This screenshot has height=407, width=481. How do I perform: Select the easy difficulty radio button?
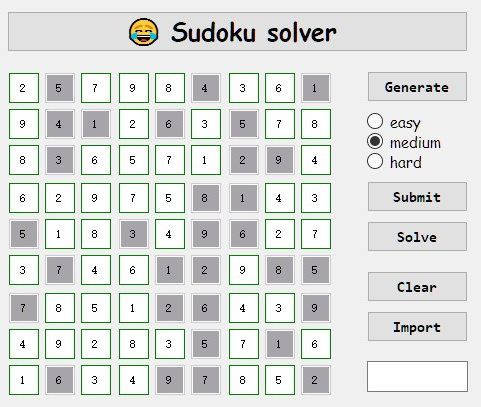(x=375, y=121)
